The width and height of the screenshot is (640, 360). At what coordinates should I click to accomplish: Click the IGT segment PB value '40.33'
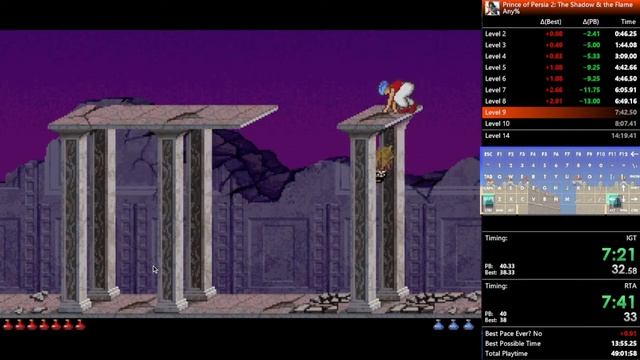507,266
